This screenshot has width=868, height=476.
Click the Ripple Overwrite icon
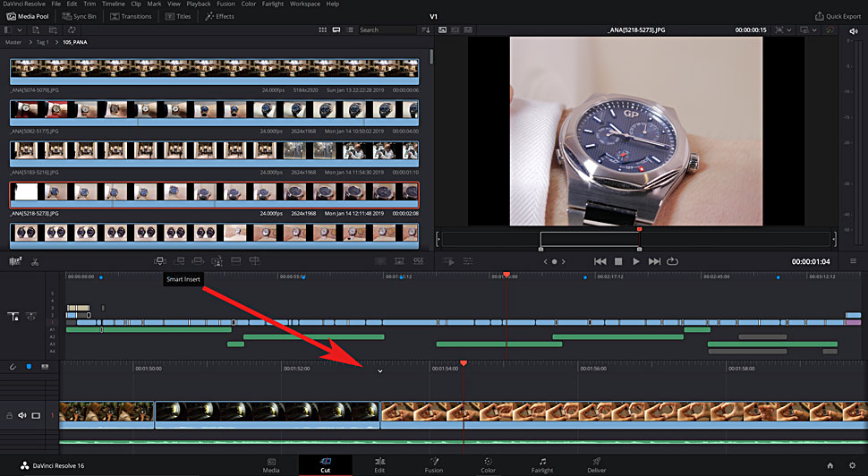pyautogui.click(x=198, y=261)
